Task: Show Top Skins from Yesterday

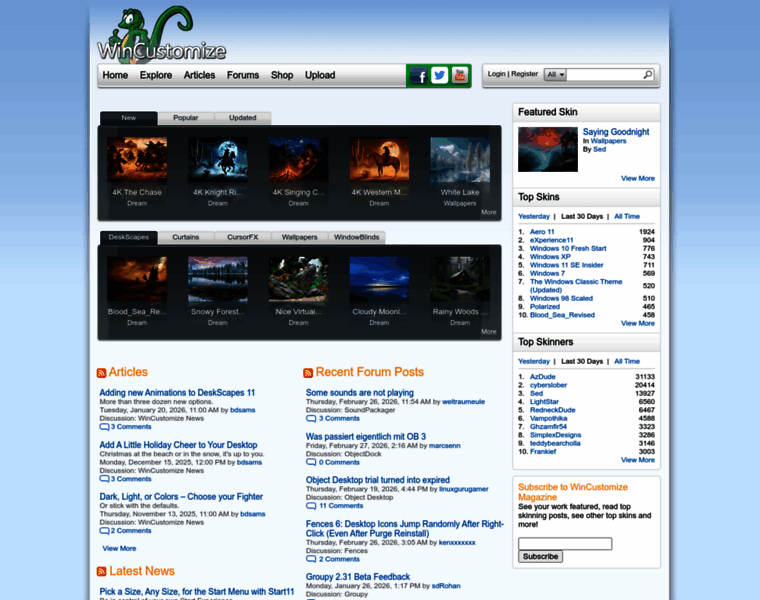Action: tap(534, 216)
